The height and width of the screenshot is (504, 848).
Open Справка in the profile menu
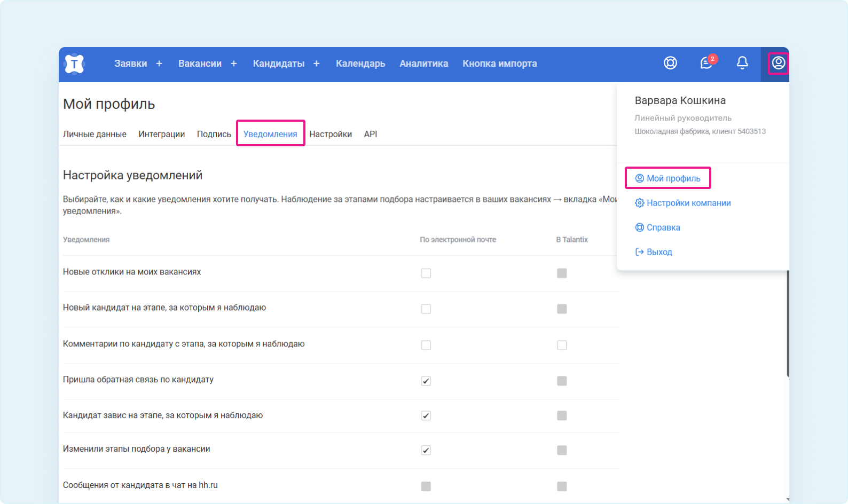[x=663, y=227]
